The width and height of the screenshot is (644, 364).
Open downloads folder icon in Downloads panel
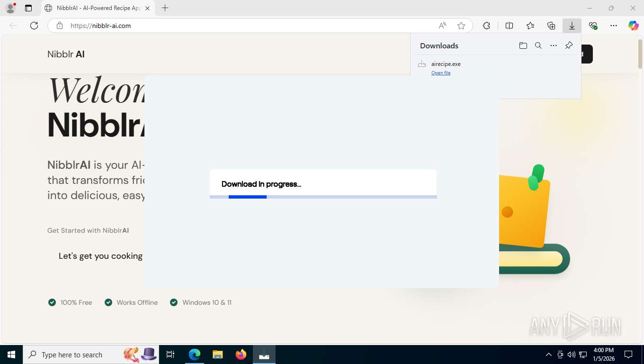coord(523,45)
